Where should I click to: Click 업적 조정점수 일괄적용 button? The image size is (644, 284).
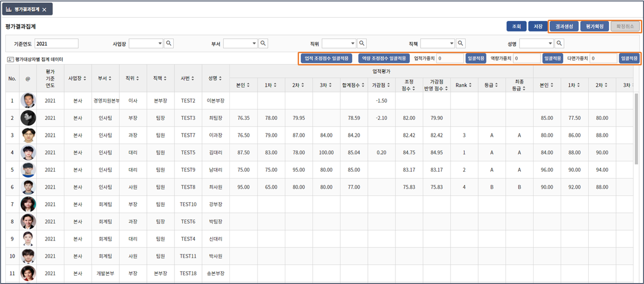326,58
